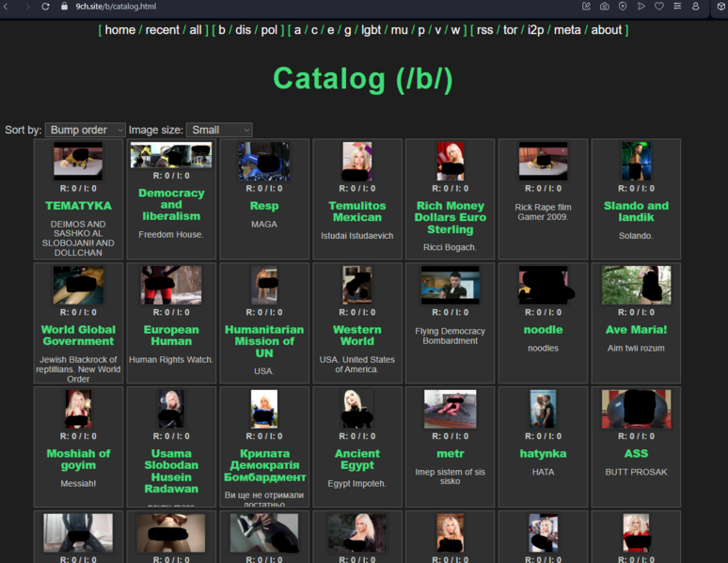Open the c board link
The width and height of the screenshot is (728, 563).
click(x=314, y=30)
